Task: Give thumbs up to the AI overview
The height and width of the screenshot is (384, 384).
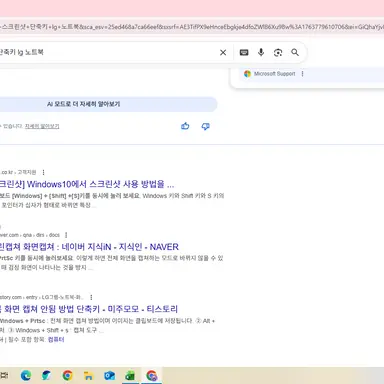Action: [x=185, y=126]
